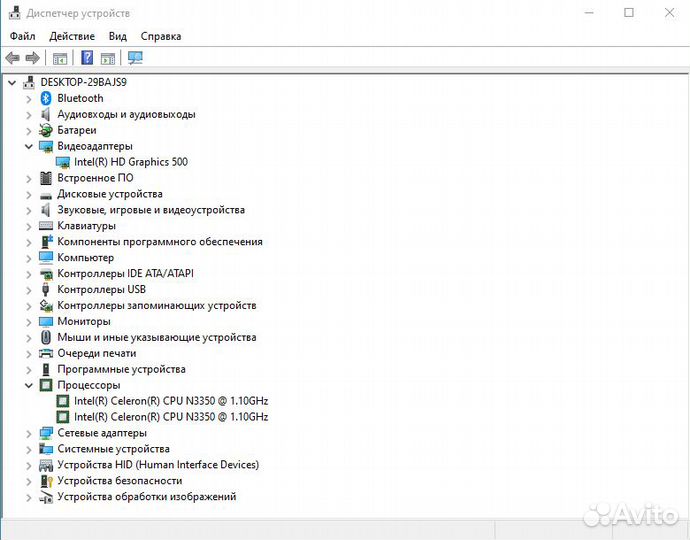690x540 pixels.
Task: Click the Back arrow toolbar icon
Action: 12,58
